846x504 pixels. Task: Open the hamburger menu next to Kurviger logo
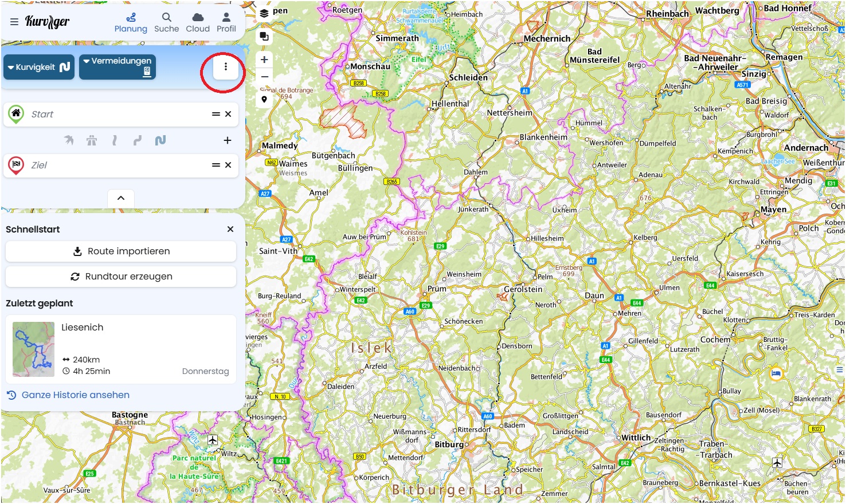[x=14, y=22]
